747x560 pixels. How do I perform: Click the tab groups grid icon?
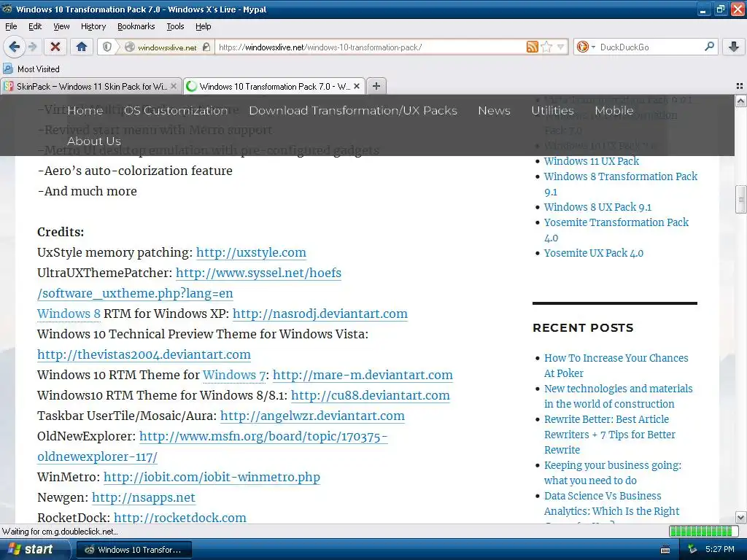tap(740, 86)
